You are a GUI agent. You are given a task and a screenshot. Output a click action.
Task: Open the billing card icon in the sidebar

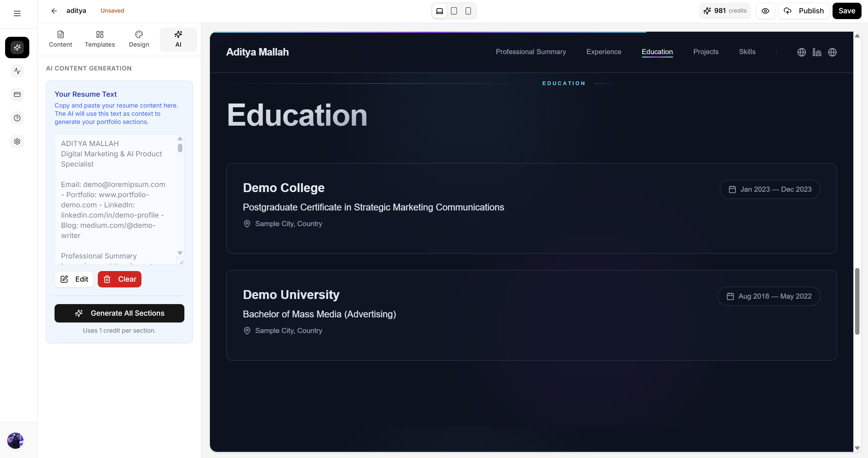pos(17,94)
